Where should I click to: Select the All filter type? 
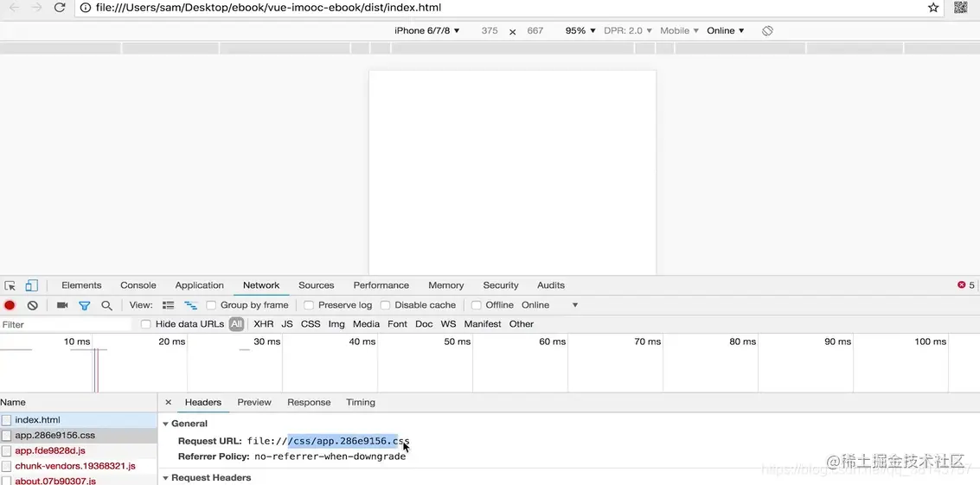coord(236,323)
